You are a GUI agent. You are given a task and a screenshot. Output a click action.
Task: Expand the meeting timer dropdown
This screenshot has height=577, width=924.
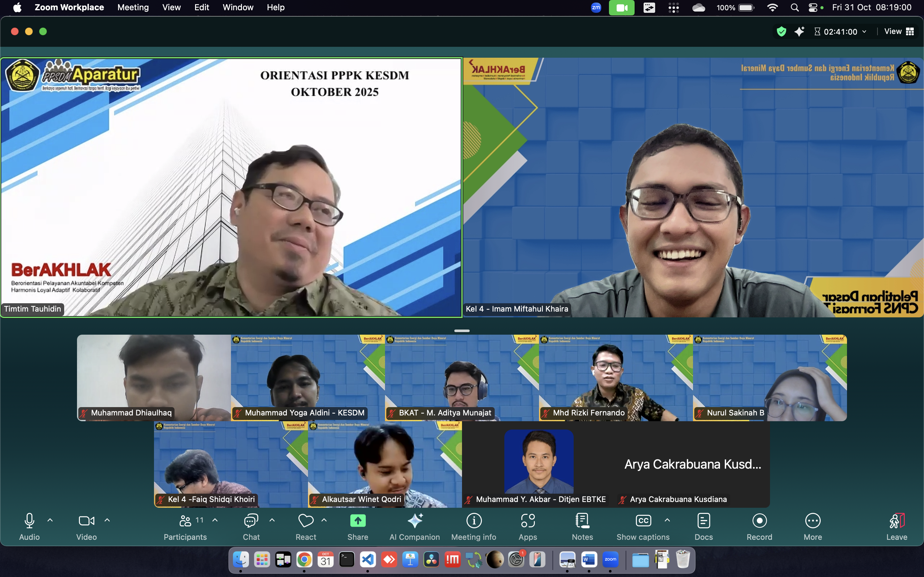864,32
